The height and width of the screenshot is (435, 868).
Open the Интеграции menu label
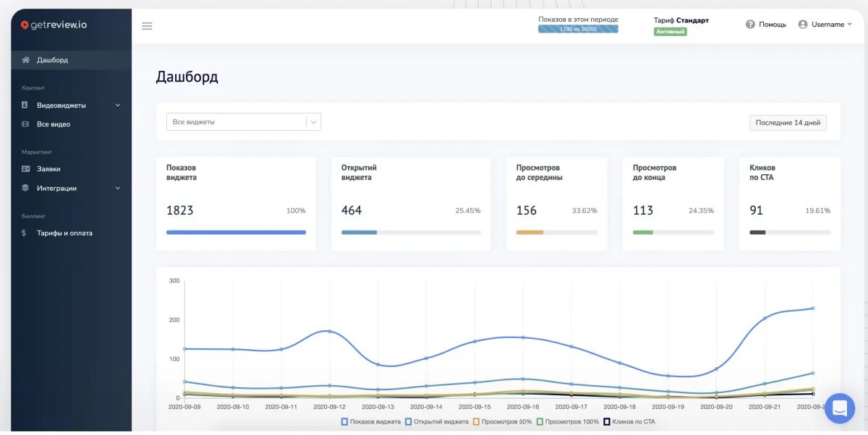(x=56, y=189)
